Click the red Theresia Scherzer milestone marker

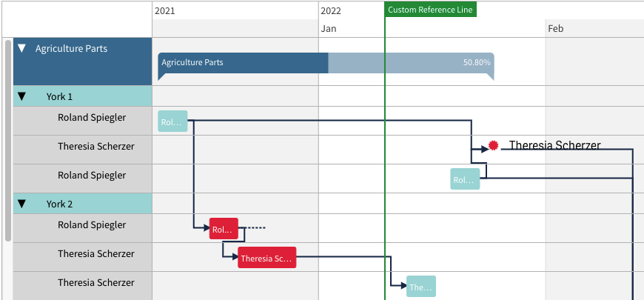(x=493, y=145)
